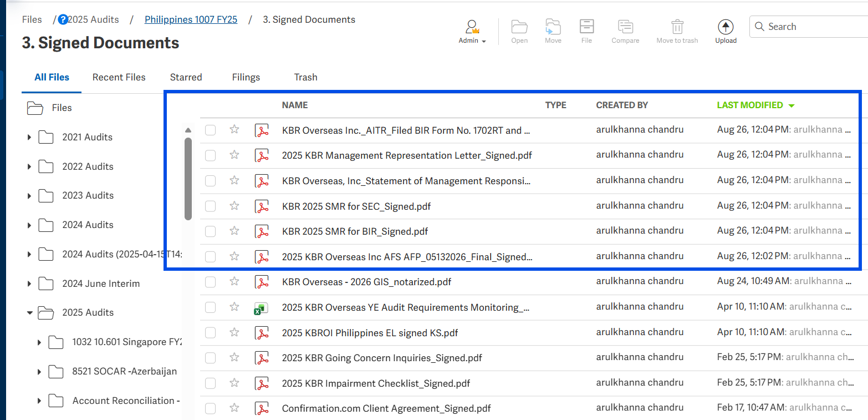Click the root Files folder icon
Image resolution: width=868 pixels, height=420 pixels.
coord(35,108)
